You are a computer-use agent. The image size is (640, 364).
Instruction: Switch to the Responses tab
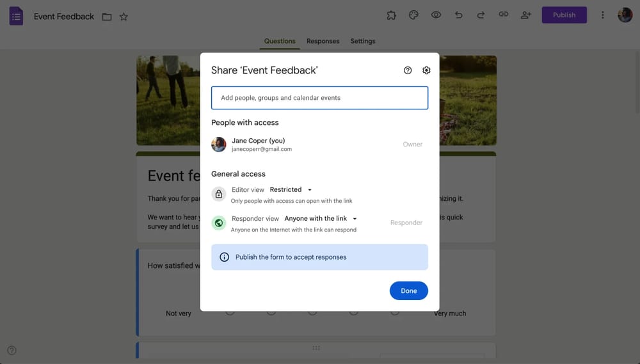click(323, 41)
